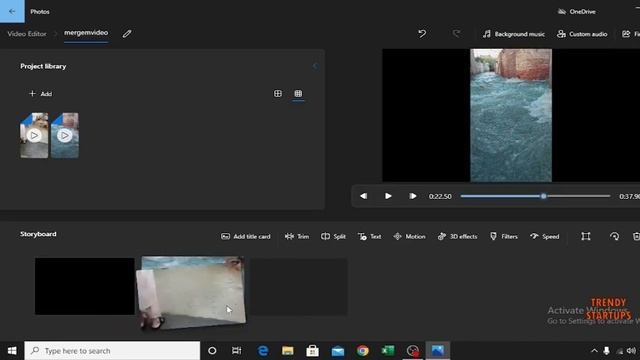The image size is (640, 360).
Task: Launch Microsoft Edge from the taskbar
Action: coord(263,351)
